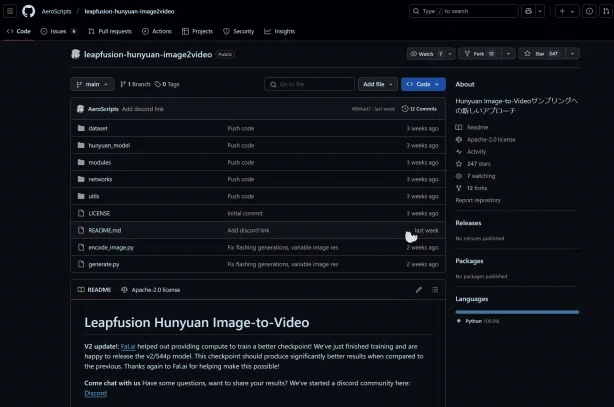Click the Go to file search field

(309, 84)
